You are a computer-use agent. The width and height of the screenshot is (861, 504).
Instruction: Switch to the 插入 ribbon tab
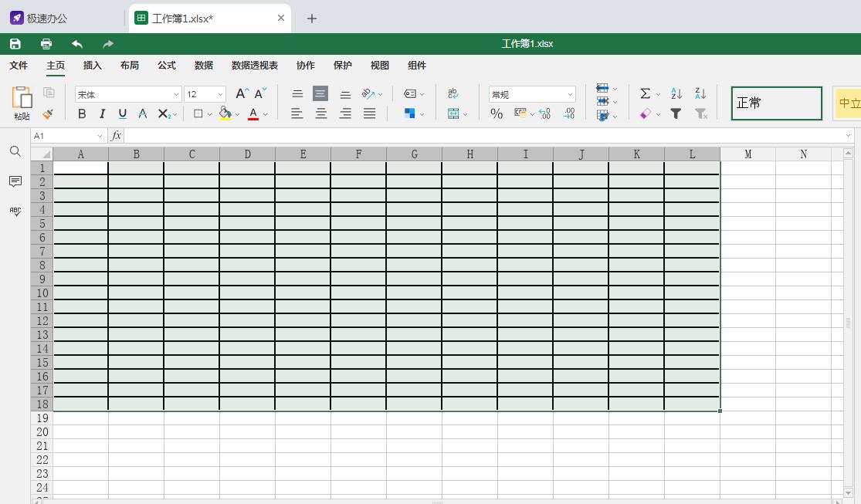pyautogui.click(x=92, y=66)
